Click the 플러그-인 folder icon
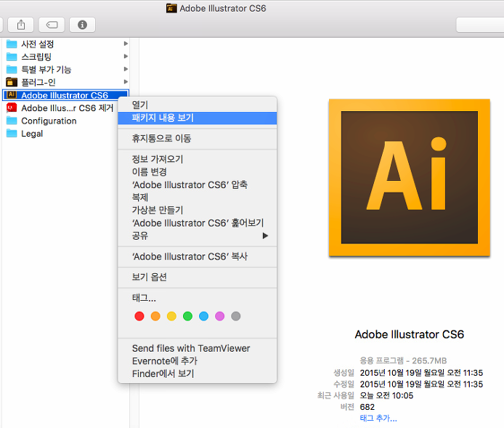This screenshot has width=504, height=428. [12, 82]
